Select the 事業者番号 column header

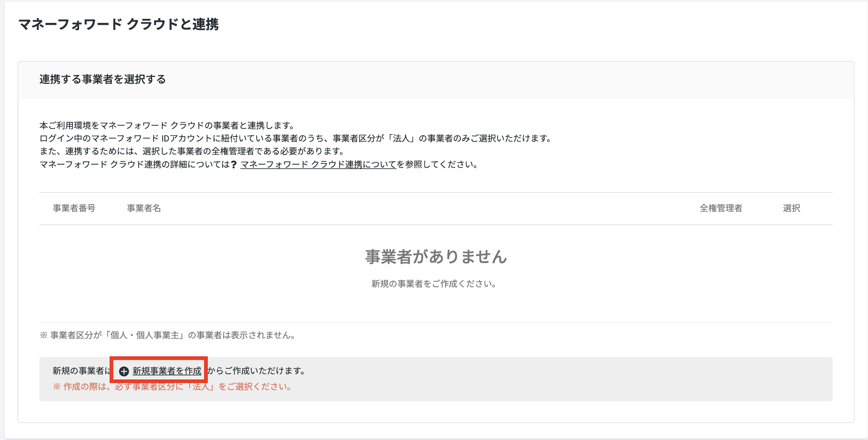coord(74,208)
